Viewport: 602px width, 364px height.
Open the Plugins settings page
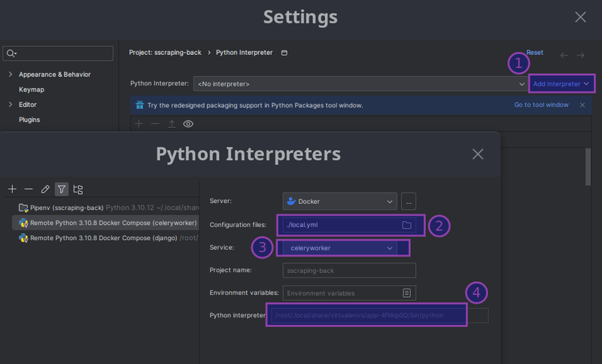(29, 120)
